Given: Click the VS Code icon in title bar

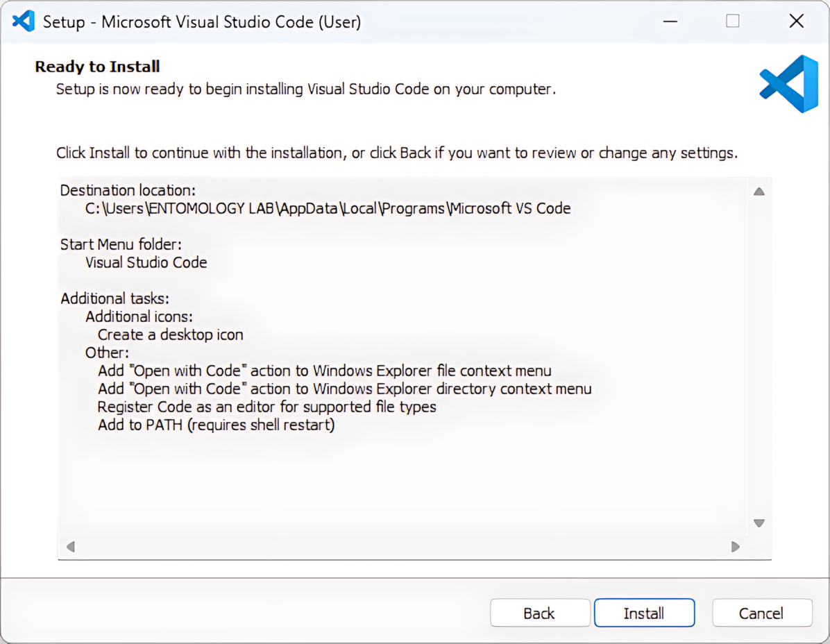Looking at the screenshot, I should tap(24, 22).
